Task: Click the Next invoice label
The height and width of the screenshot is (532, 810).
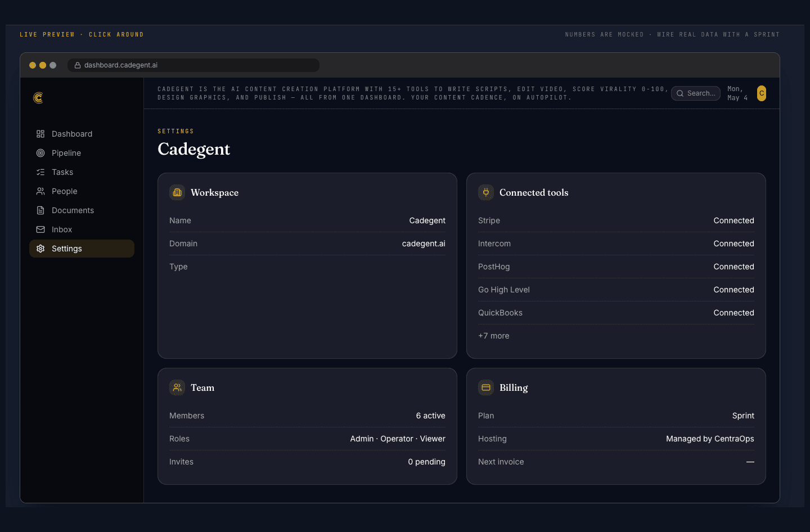Action: [x=501, y=462]
